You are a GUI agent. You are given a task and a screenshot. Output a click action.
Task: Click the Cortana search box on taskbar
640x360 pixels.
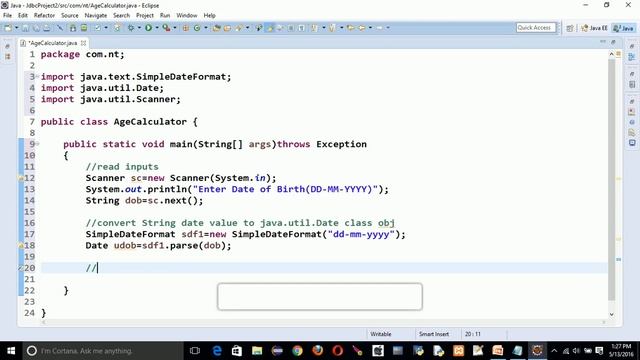(x=103, y=351)
